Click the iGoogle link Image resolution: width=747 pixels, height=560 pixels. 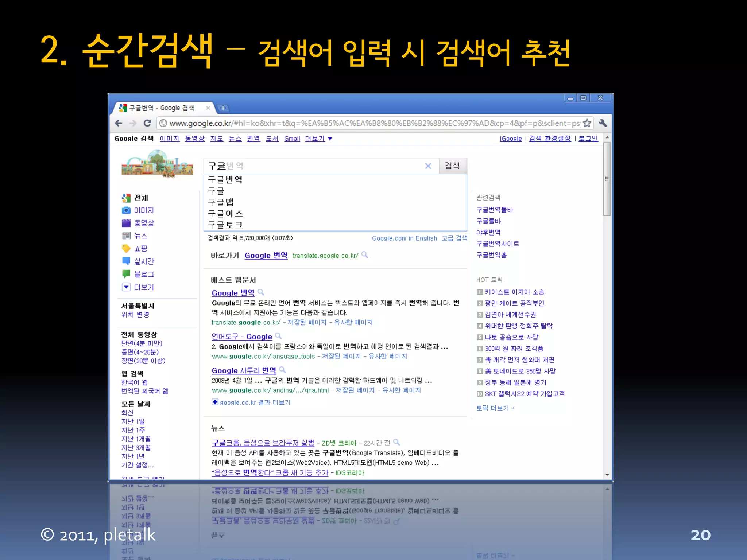511,139
